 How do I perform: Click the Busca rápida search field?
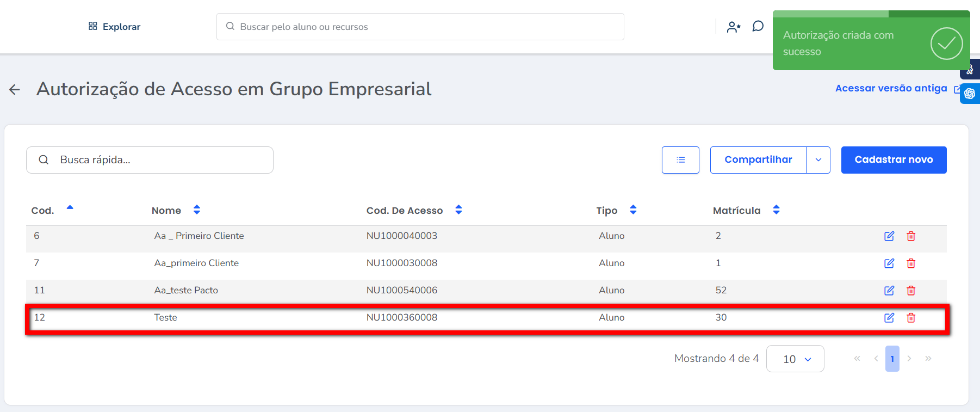(158, 160)
